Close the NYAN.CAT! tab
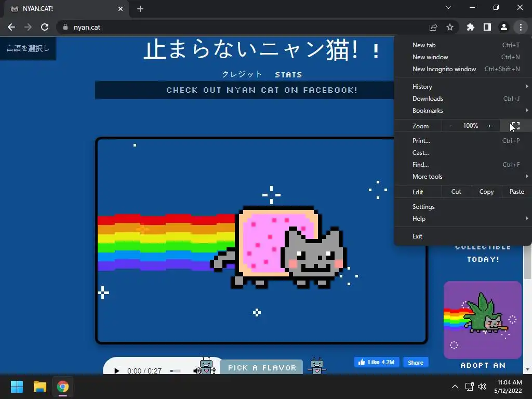Viewport: 532px width, 399px height. pyautogui.click(x=121, y=9)
